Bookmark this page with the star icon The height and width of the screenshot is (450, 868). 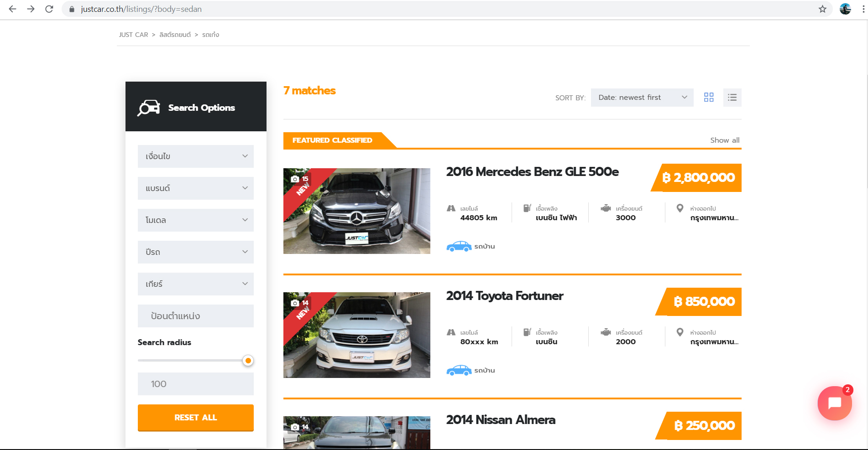pyautogui.click(x=822, y=9)
